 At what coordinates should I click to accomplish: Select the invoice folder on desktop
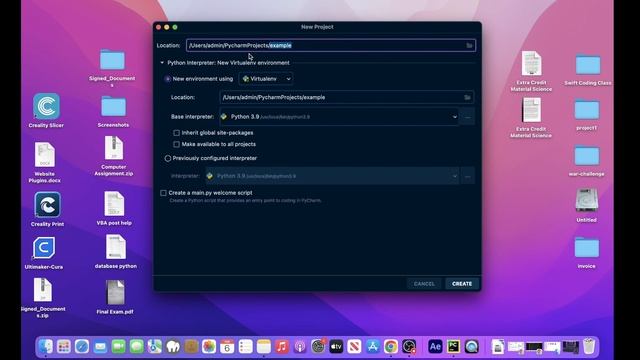587,247
